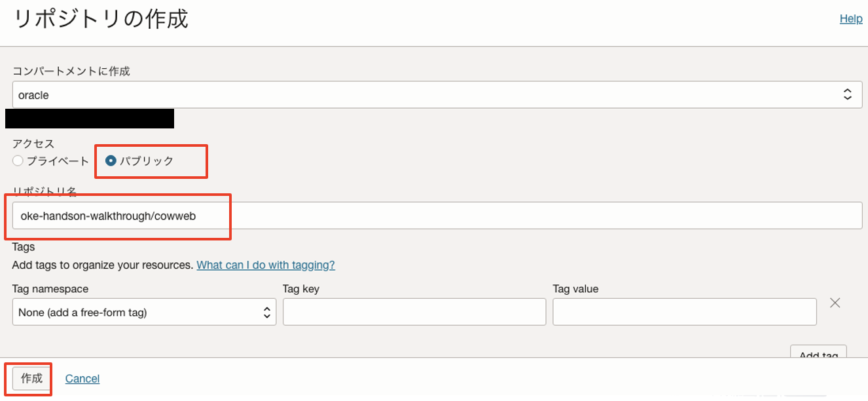Click the Add tag button
Screen dimensions: 868x401
coord(818,354)
